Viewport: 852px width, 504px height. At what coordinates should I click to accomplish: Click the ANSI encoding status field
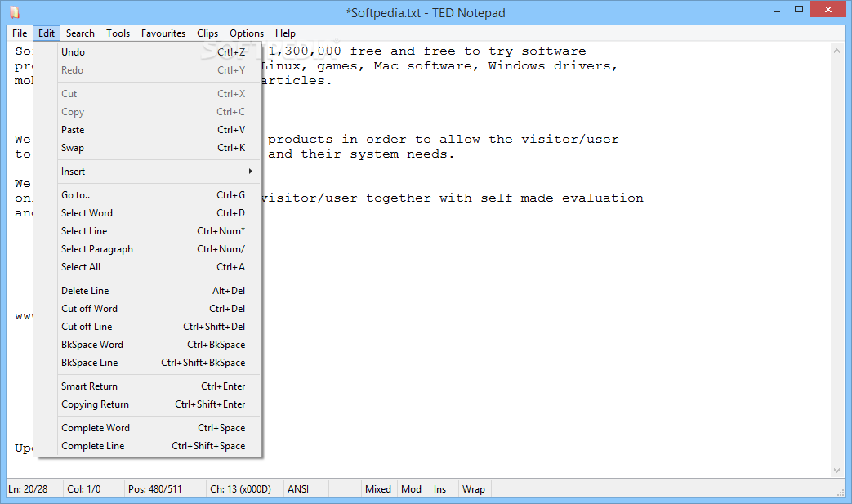[306, 488]
